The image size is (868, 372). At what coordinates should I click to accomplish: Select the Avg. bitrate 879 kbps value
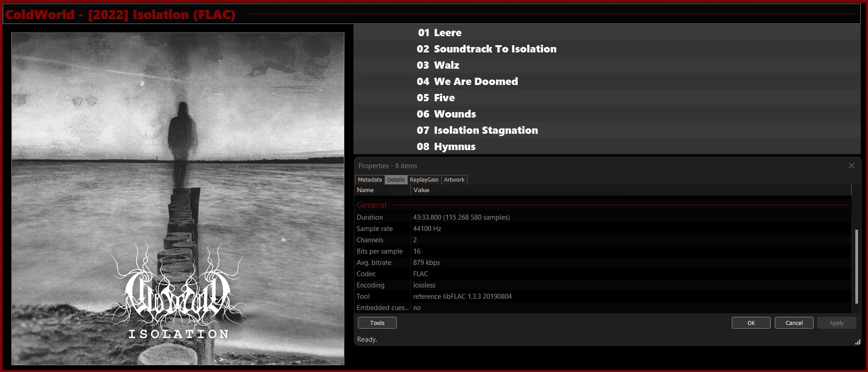[x=426, y=263]
